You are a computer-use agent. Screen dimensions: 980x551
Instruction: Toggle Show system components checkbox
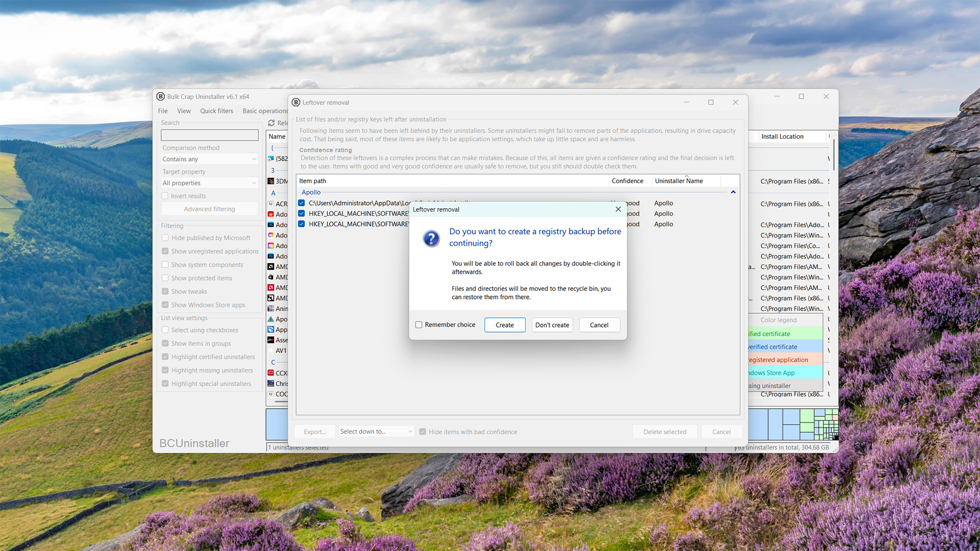pyautogui.click(x=165, y=265)
